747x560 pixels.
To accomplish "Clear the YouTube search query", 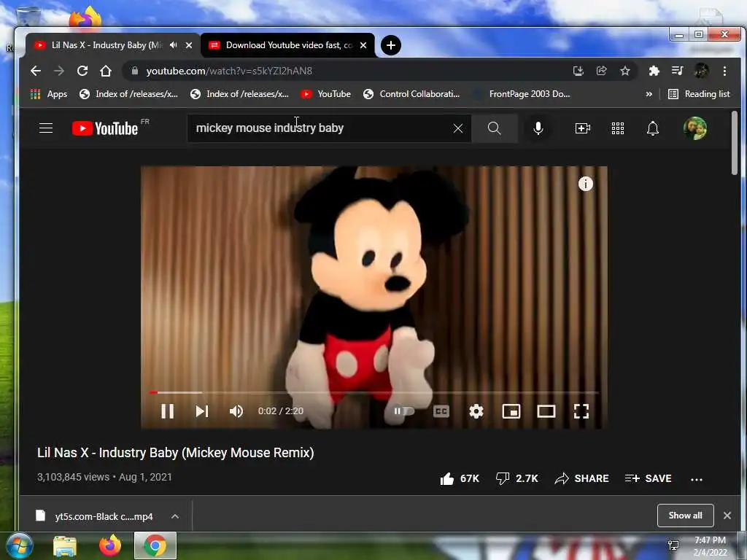I will click(458, 128).
